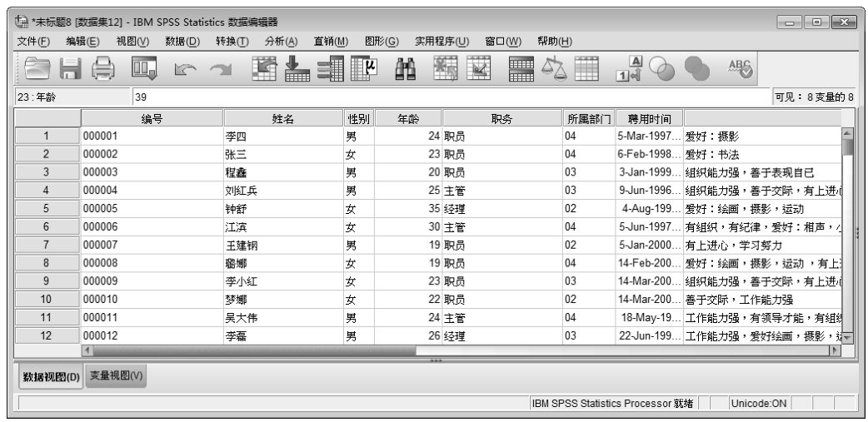868x422 pixels.
Task: Click the name cell 吴大伟
Action: click(283, 318)
